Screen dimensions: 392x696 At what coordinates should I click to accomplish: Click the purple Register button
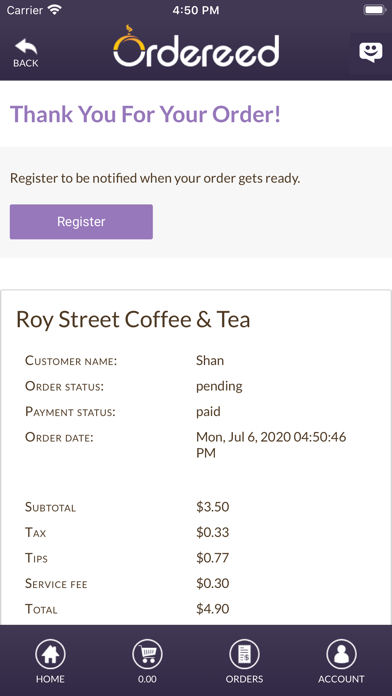tap(81, 221)
